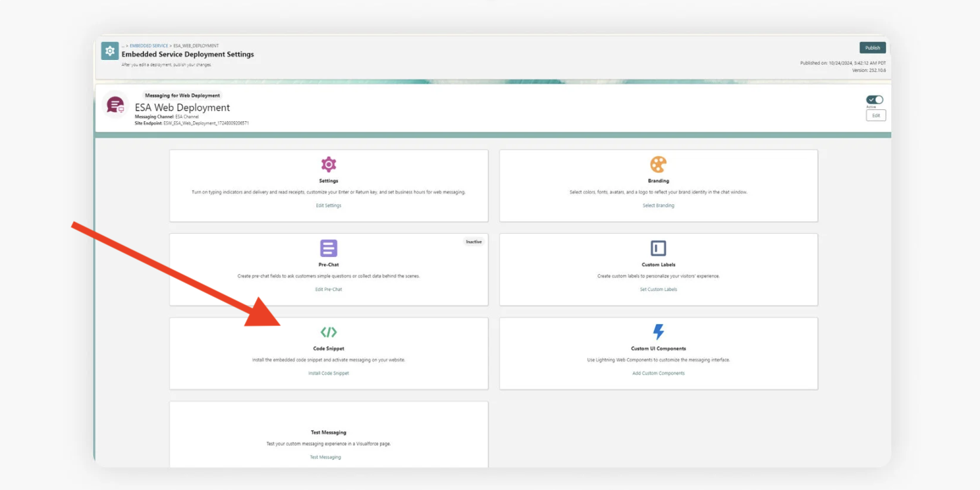Viewport: 980px width, 490px height.
Task: Click the Test Messaging card title
Action: [x=329, y=433]
